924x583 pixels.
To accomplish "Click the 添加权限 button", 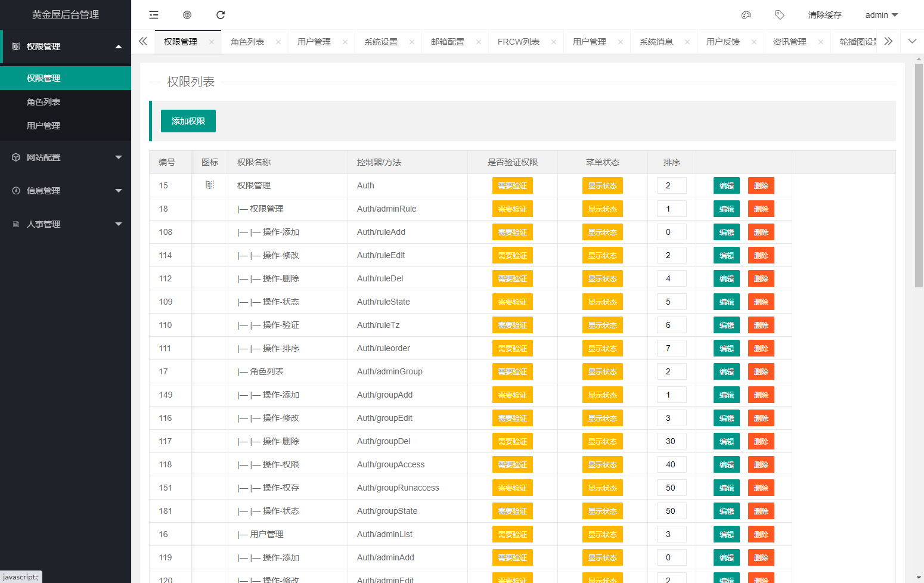I will point(188,121).
